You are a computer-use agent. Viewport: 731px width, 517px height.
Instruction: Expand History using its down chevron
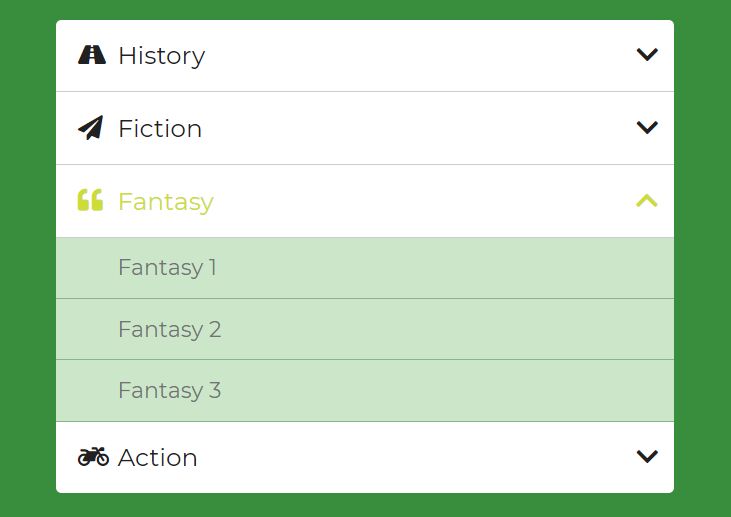(647, 55)
